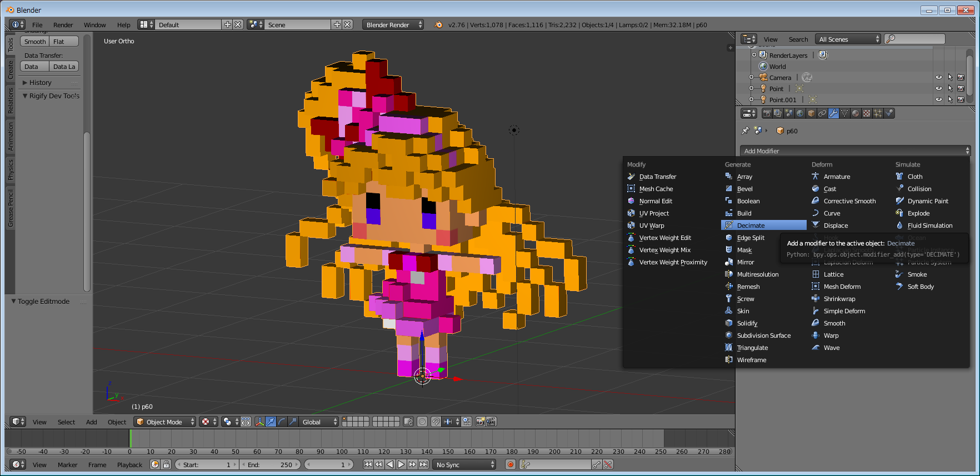Image resolution: width=980 pixels, height=476 pixels.
Task: Click the Flat shading button
Action: pyautogui.click(x=64, y=41)
